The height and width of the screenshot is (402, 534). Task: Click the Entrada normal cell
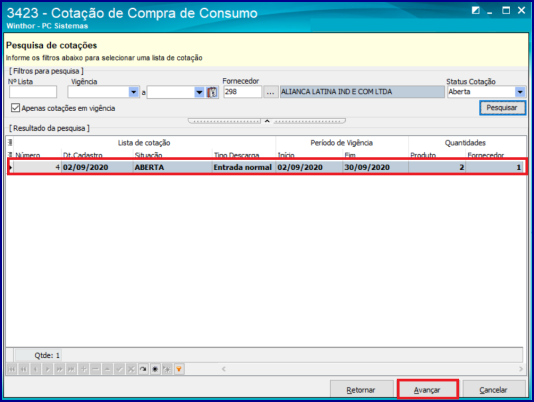[244, 167]
